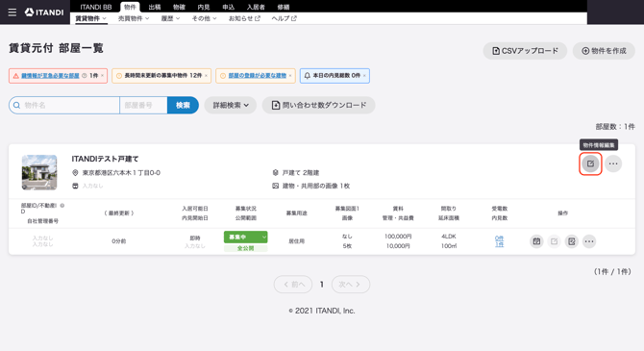Click the 次へ pagination button
Screen dimensions: 644x351
tap(350, 285)
